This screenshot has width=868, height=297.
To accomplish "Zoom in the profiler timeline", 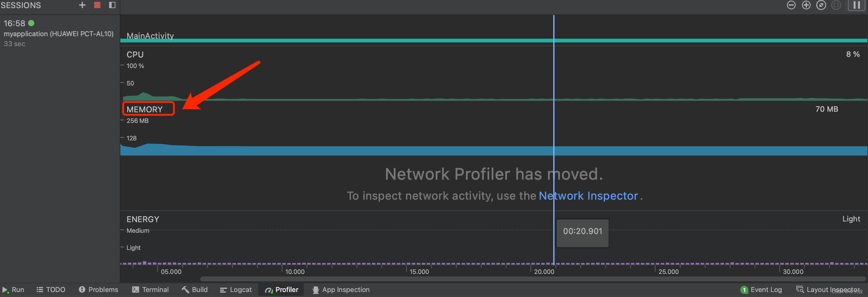I will coord(806,5).
